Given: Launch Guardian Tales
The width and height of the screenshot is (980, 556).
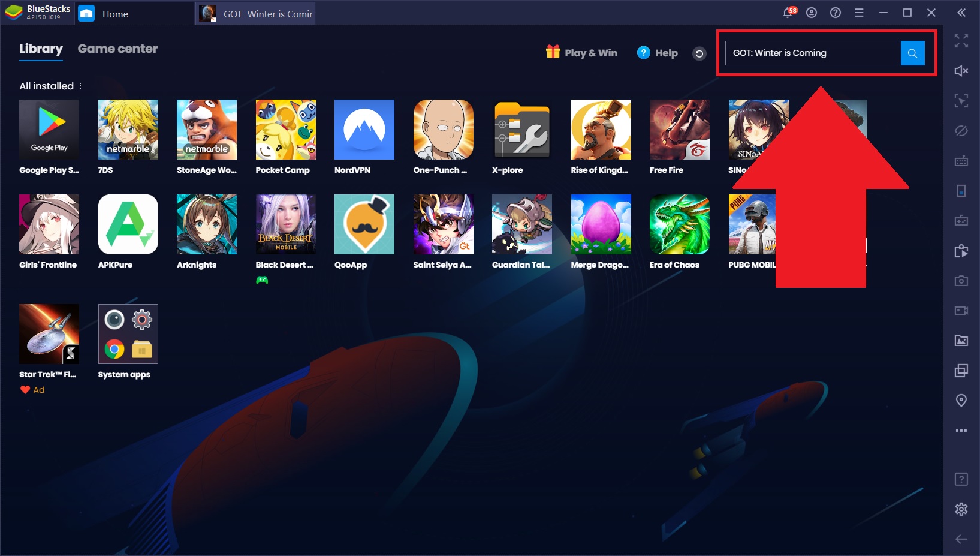Looking at the screenshot, I should pos(522,224).
